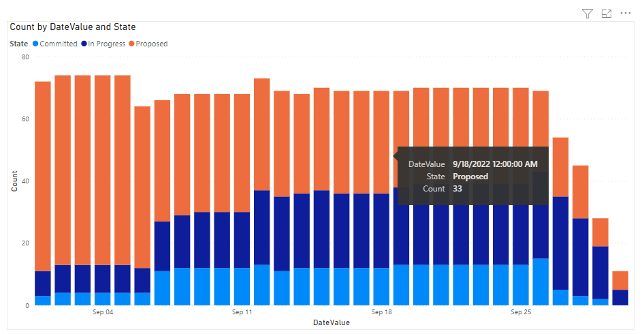Image resolution: width=644 pixels, height=334 pixels.
Task: Open the more options ellipsis menu
Action: 626,14
